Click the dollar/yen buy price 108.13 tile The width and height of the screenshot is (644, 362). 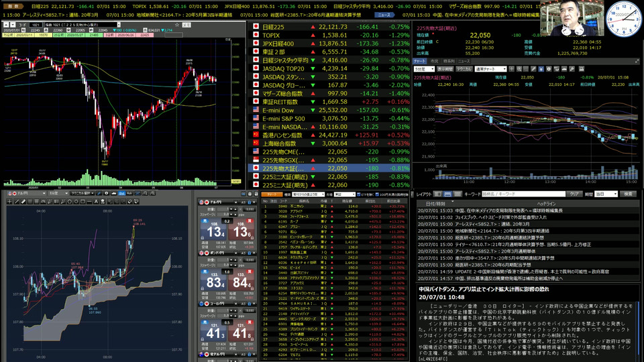pos(241,230)
